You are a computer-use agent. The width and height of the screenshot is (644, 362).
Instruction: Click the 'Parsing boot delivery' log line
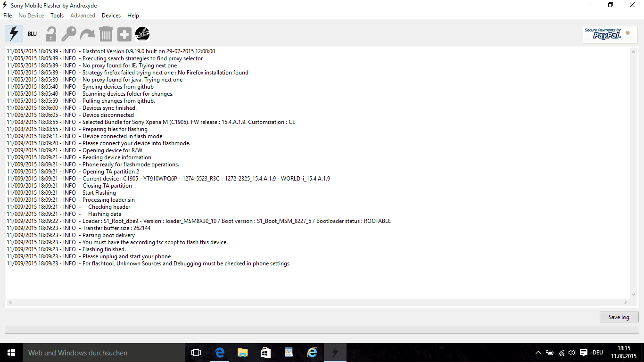[71, 235]
